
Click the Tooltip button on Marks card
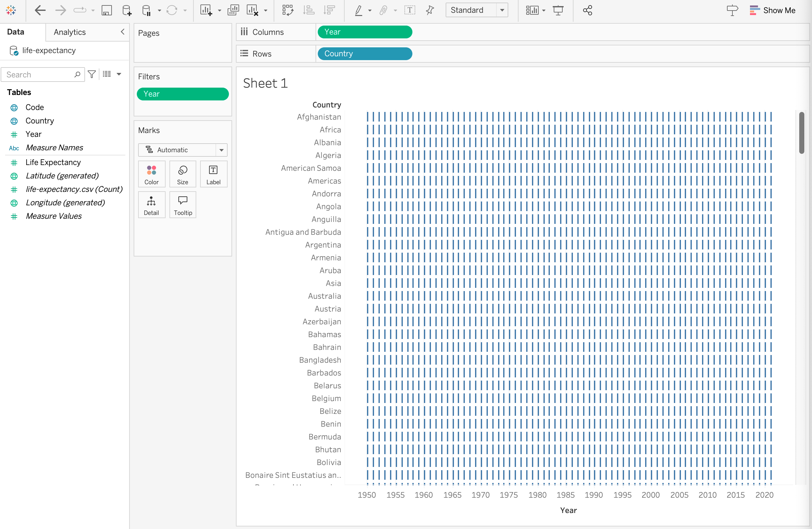point(183,205)
